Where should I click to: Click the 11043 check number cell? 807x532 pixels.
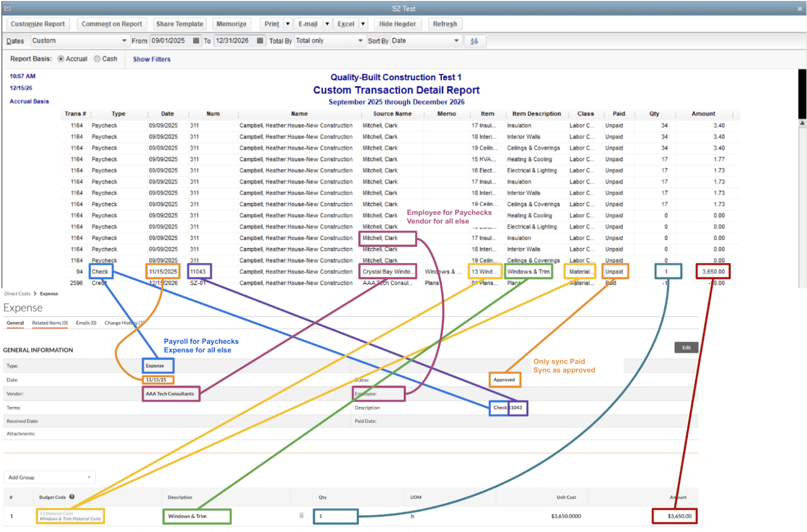click(x=199, y=271)
